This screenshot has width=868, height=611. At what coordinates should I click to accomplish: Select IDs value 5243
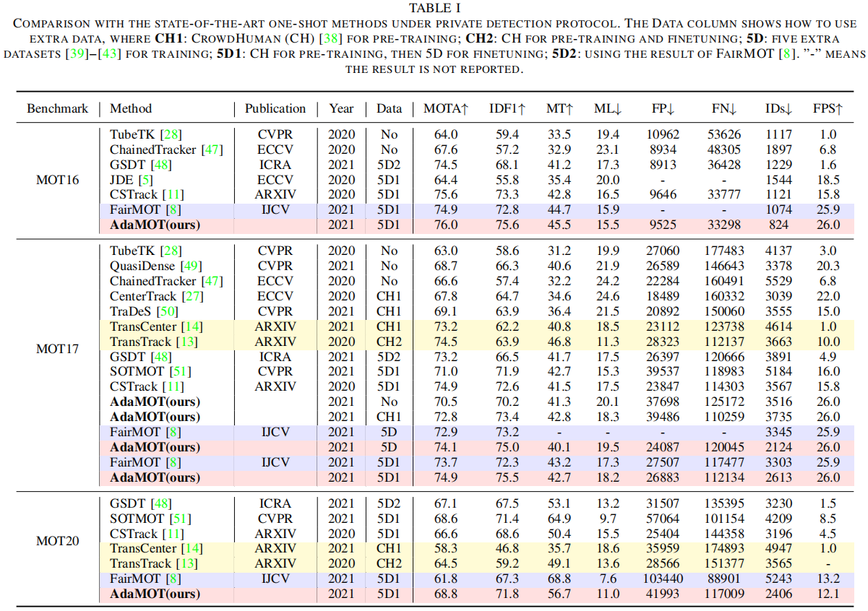click(778, 578)
